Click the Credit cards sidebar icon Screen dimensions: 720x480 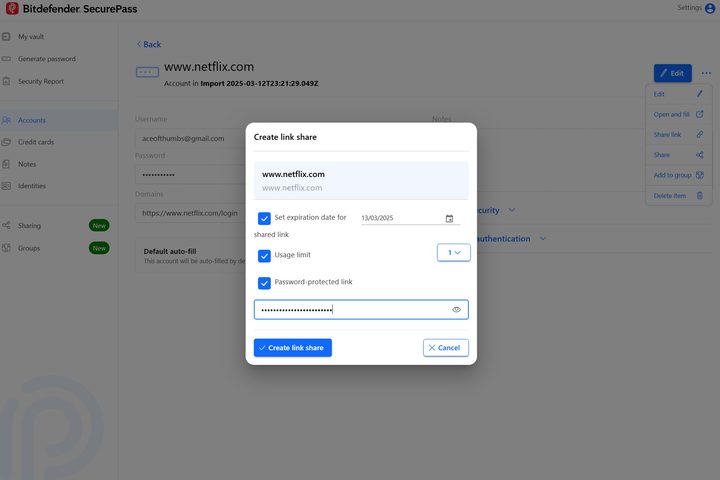(6, 142)
